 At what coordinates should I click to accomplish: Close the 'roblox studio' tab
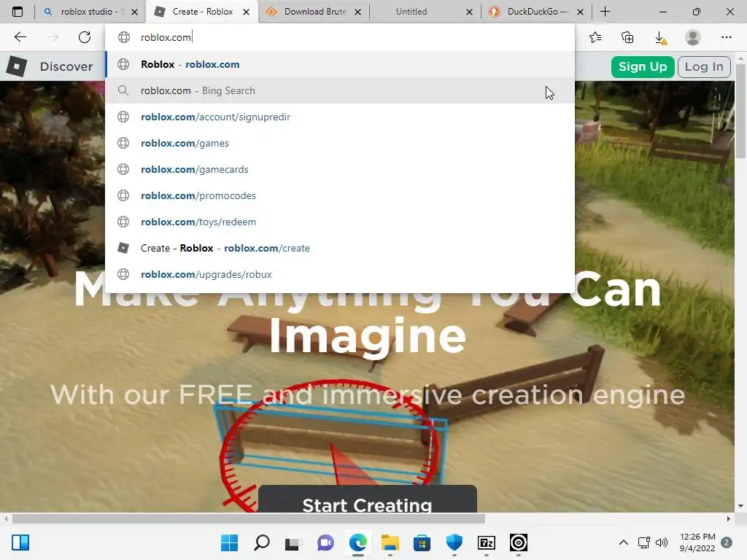pyautogui.click(x=134, y=12)
